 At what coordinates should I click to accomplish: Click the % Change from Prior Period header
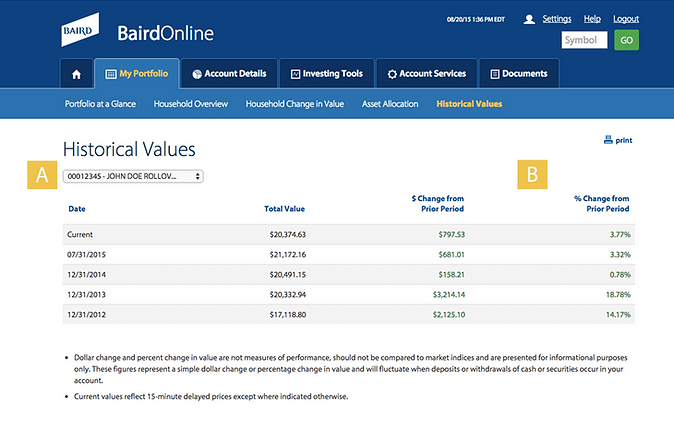pos(601,204)
